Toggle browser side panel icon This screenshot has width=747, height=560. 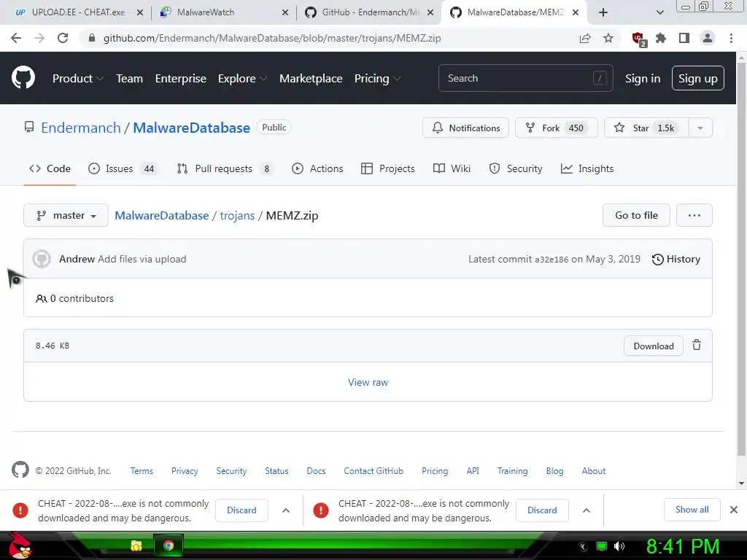point(684,38)
